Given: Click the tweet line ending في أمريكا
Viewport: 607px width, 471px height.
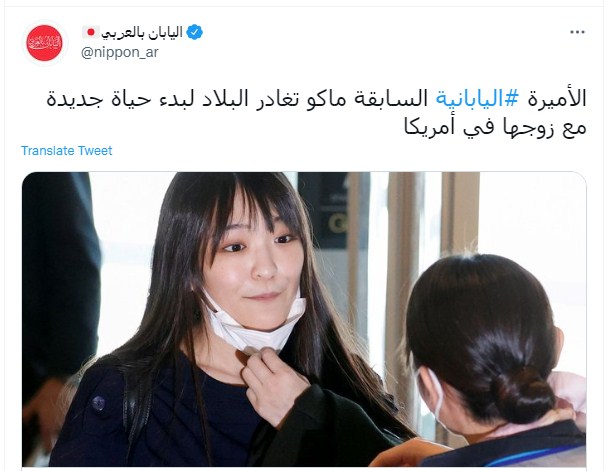Looking at the screenshot, I should coord(495,127).
